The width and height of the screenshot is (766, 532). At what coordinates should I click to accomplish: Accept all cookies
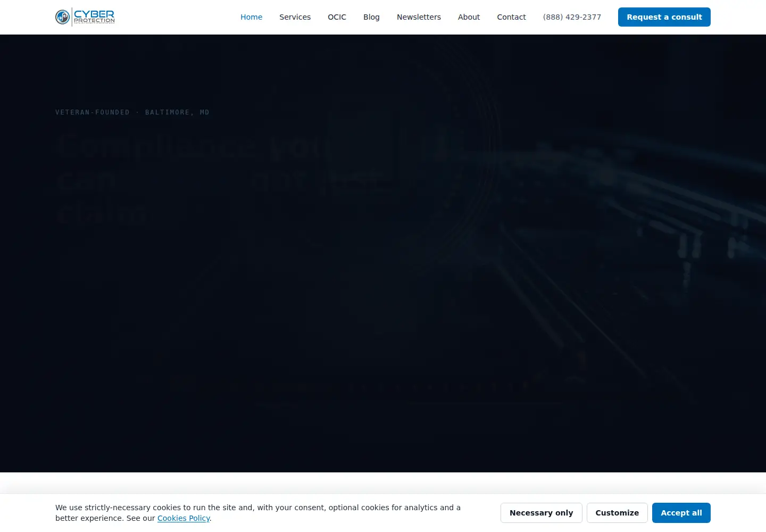click(681, 513)
